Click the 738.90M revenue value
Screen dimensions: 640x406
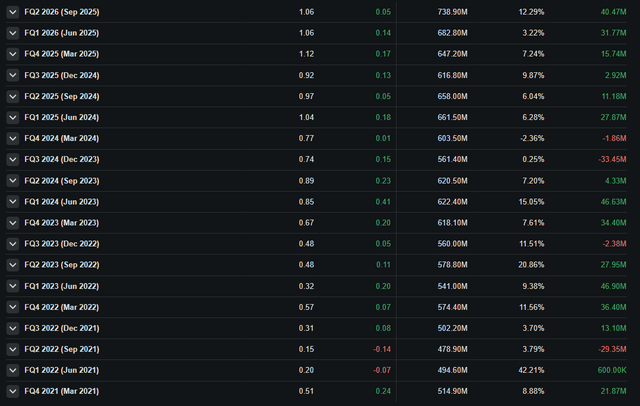(452, 12)
